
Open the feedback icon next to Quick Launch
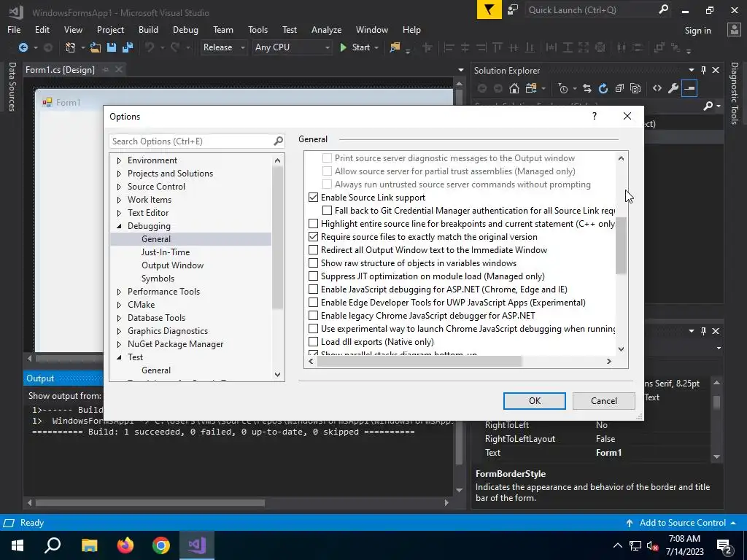tap(513, 9)
